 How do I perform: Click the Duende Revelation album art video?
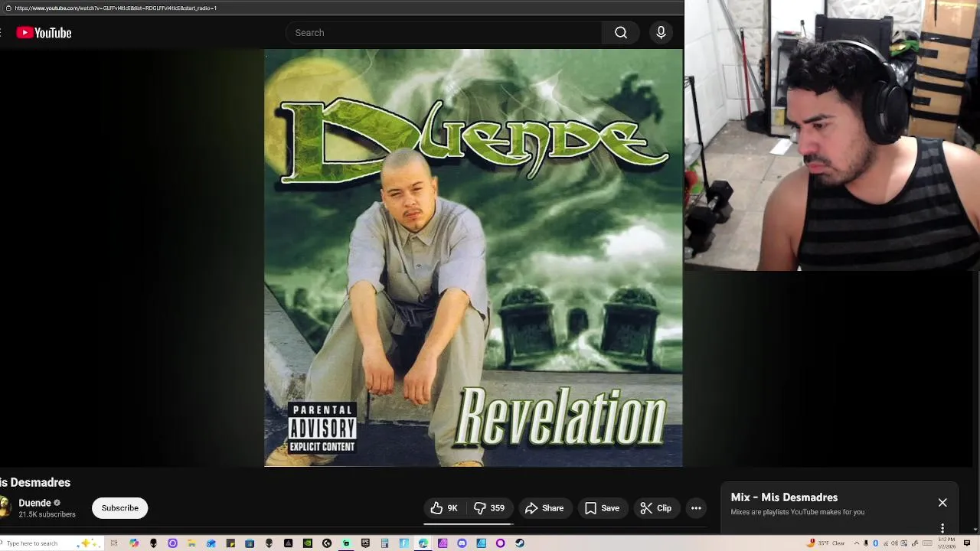[473, 258]
